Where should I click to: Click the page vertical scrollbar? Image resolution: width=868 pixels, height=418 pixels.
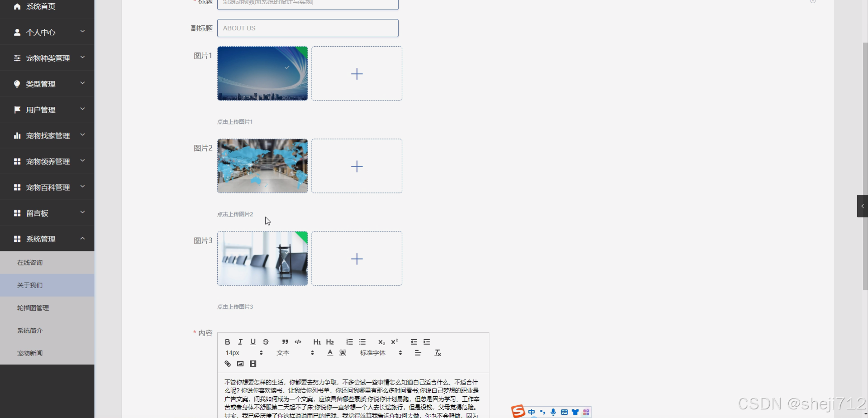(x=865, y=166)
